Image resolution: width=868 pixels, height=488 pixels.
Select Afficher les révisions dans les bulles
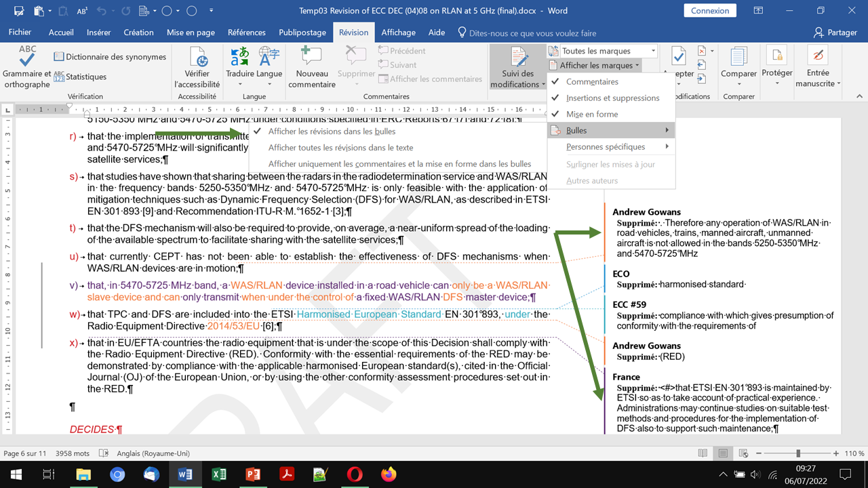(398, 131)
